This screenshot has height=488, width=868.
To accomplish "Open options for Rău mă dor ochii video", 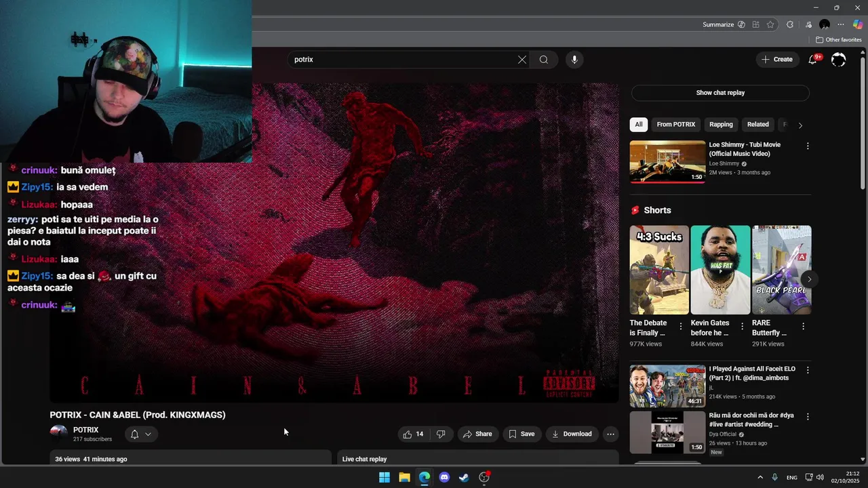I will tap(807, 416).
